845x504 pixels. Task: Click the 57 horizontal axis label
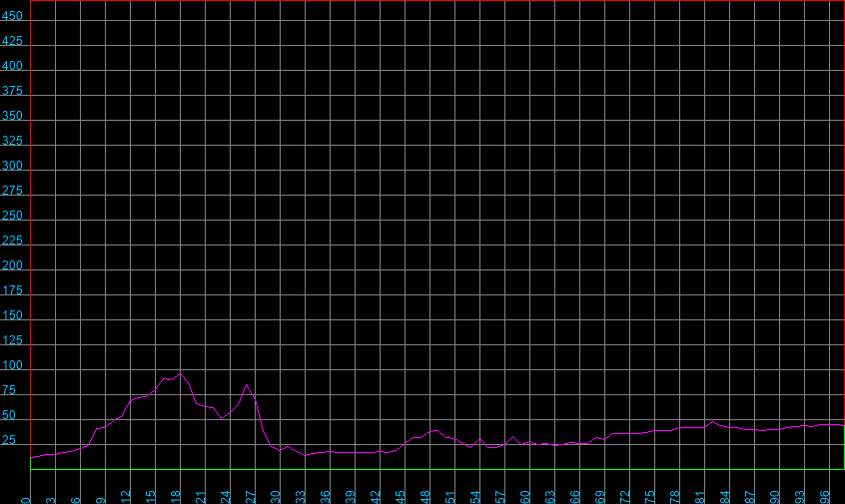pyautogui.click(x=500, y=497)
